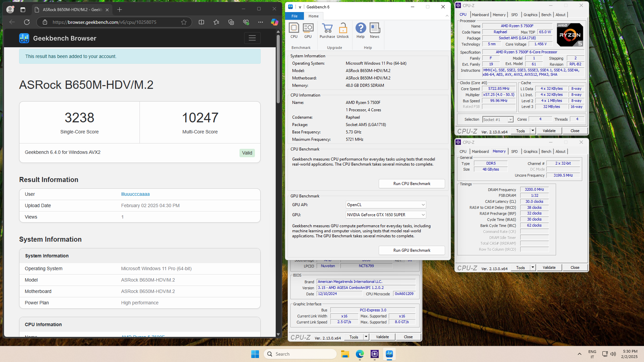Select the Home ribbon tab in Geekbench
This screenshot has width=644, height=362.
click(x=314, y=16)
